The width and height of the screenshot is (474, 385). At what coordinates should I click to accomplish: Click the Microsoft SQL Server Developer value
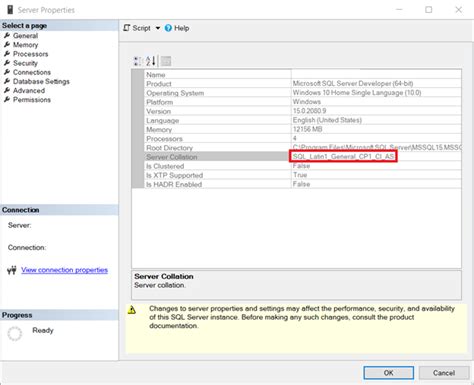point(353,83)
